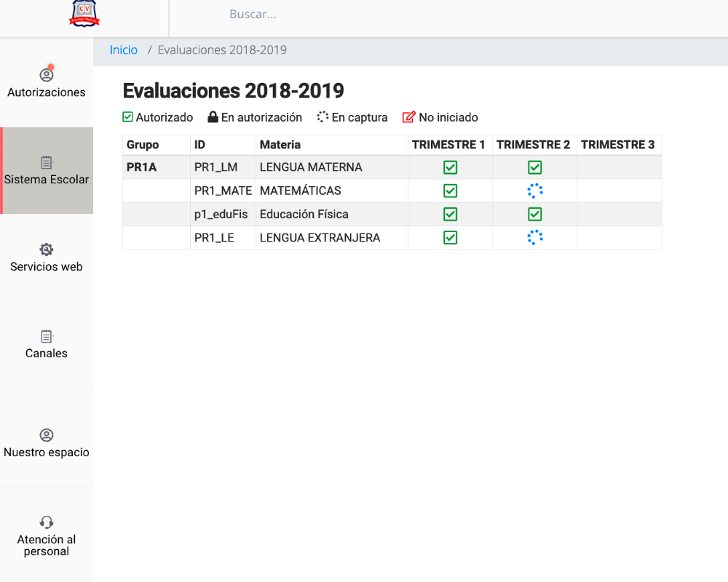Select the PR1_LM ID cell
The width and height of the screenshot is (728, 582).
point(223,167)
